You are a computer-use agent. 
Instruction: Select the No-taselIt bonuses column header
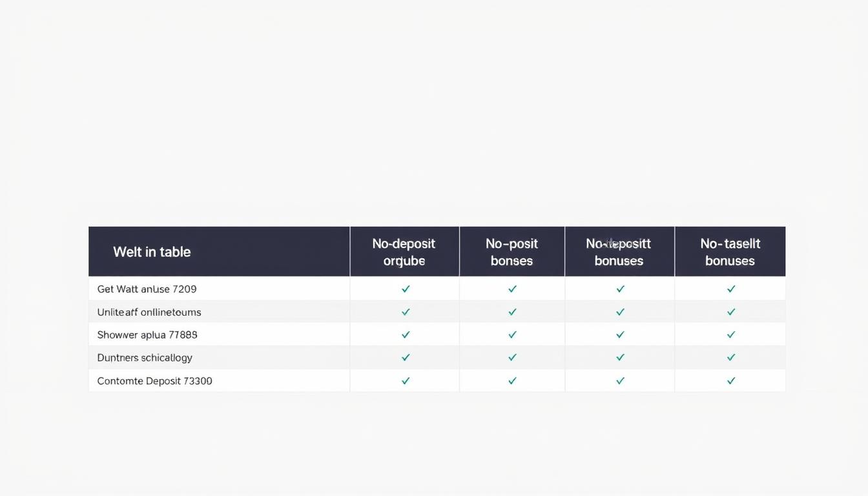(x=730, y=252)
